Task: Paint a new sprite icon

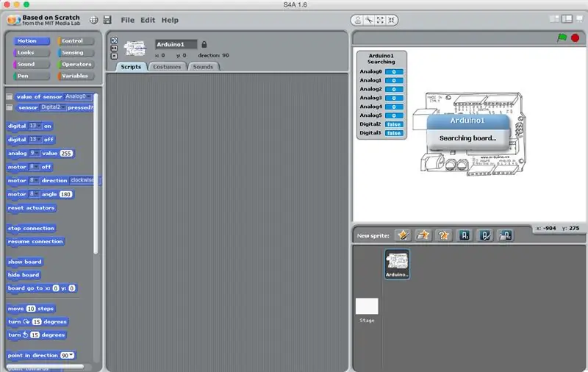Action: [x=403, y=235]
